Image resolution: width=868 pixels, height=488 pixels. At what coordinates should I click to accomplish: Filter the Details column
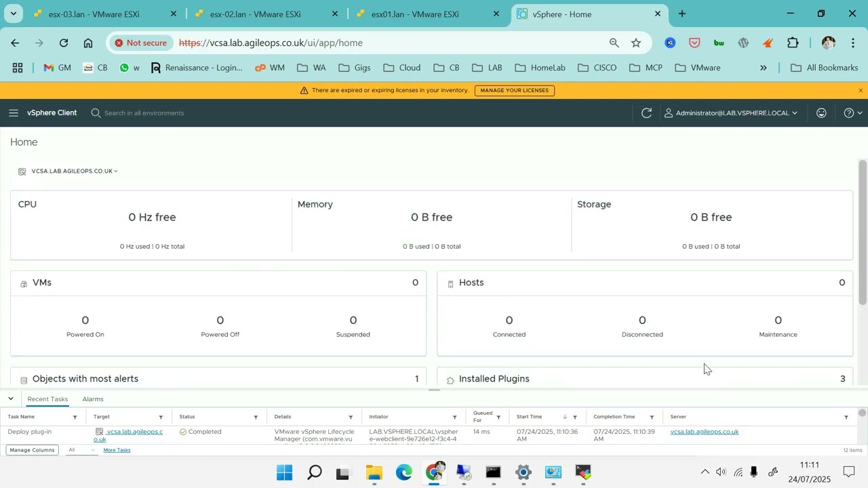coord(351,418)
